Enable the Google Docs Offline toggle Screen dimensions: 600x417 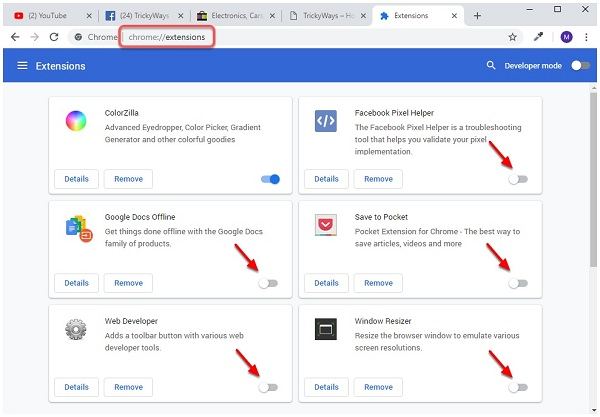coord(268,283)
